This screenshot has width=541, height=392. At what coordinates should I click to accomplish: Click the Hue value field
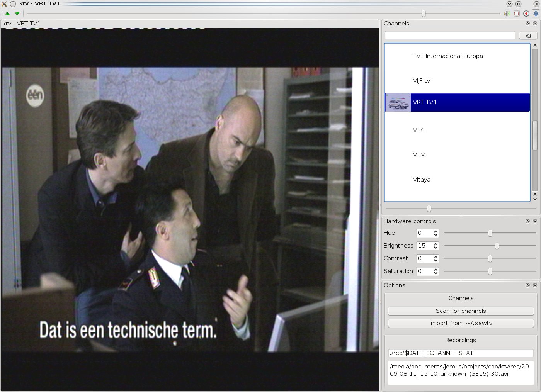(424, 233)
